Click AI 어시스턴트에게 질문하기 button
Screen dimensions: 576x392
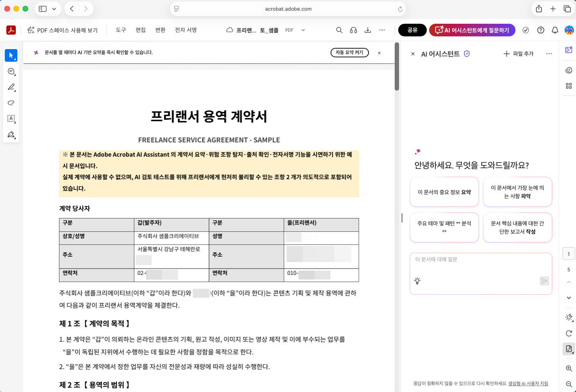(472, 30)
